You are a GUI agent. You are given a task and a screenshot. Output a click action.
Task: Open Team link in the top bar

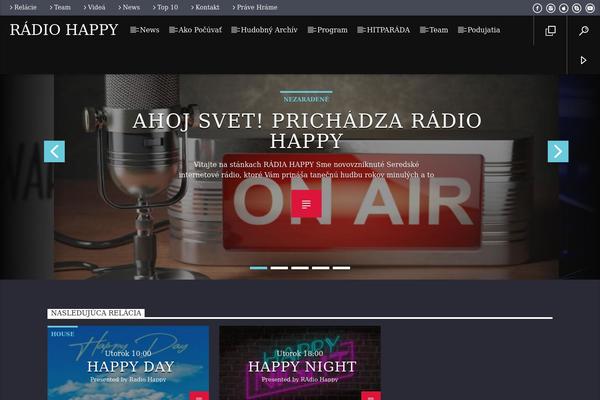coord(60,7)
